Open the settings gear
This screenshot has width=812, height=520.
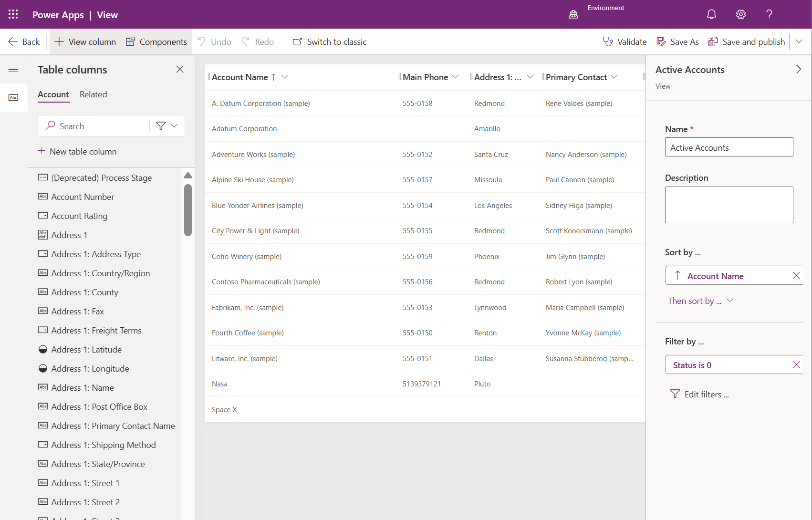point(740,14)
